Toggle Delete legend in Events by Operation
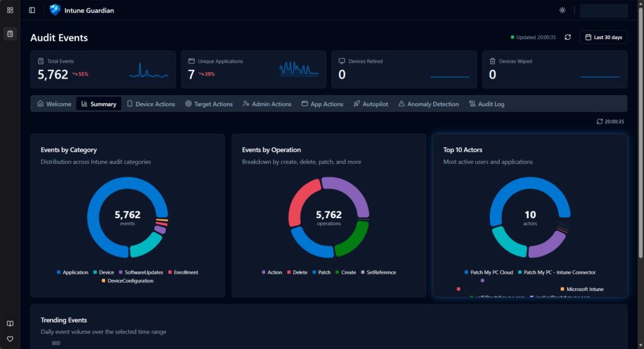 (x=297, y=272)
